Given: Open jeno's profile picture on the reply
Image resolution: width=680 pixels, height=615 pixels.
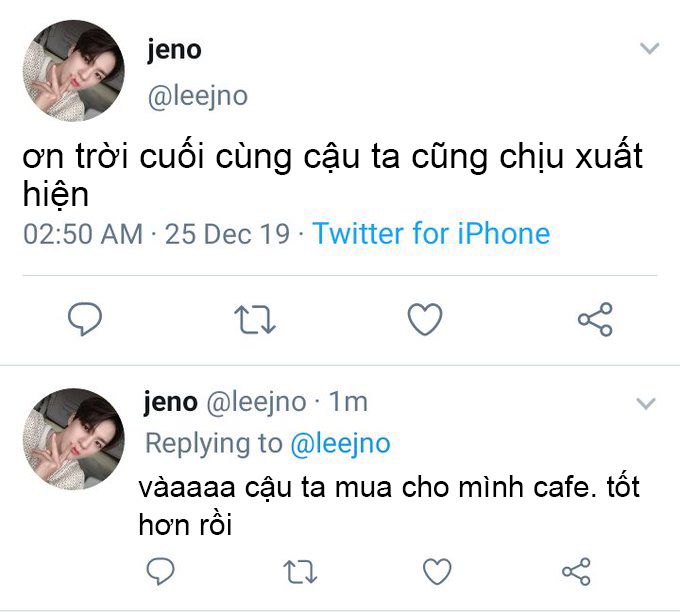Looking at the screenshot, I should 74,439.
